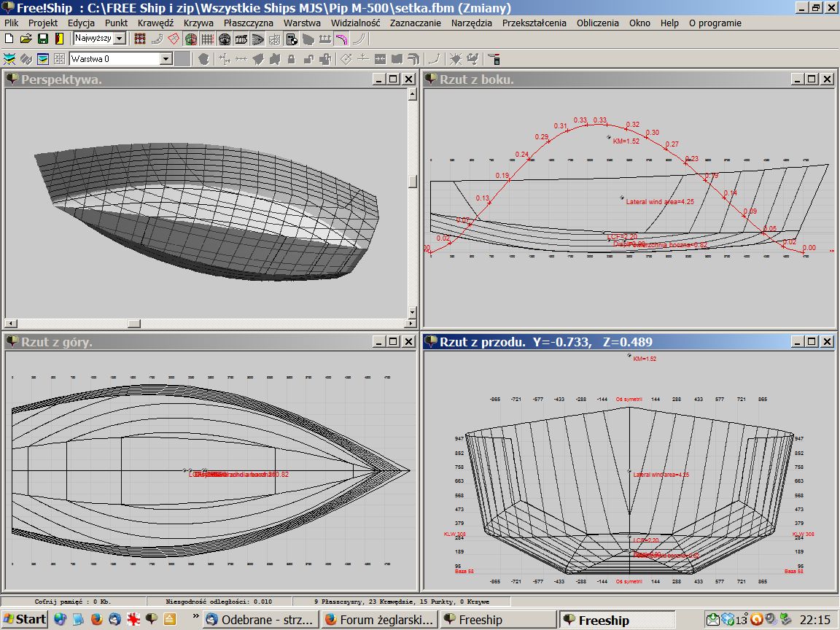Click the exit program door icon
Screen dimensions: 840x630
point(59,39)
